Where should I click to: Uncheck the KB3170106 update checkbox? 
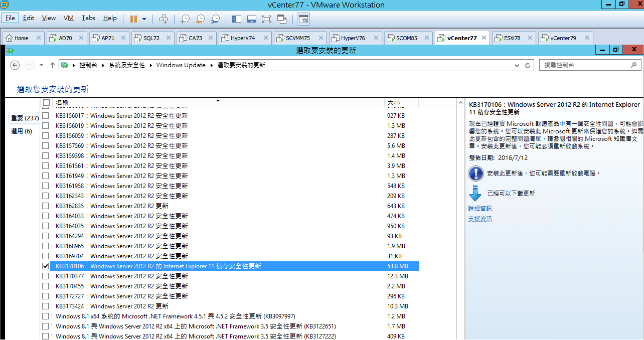point(46,266)
